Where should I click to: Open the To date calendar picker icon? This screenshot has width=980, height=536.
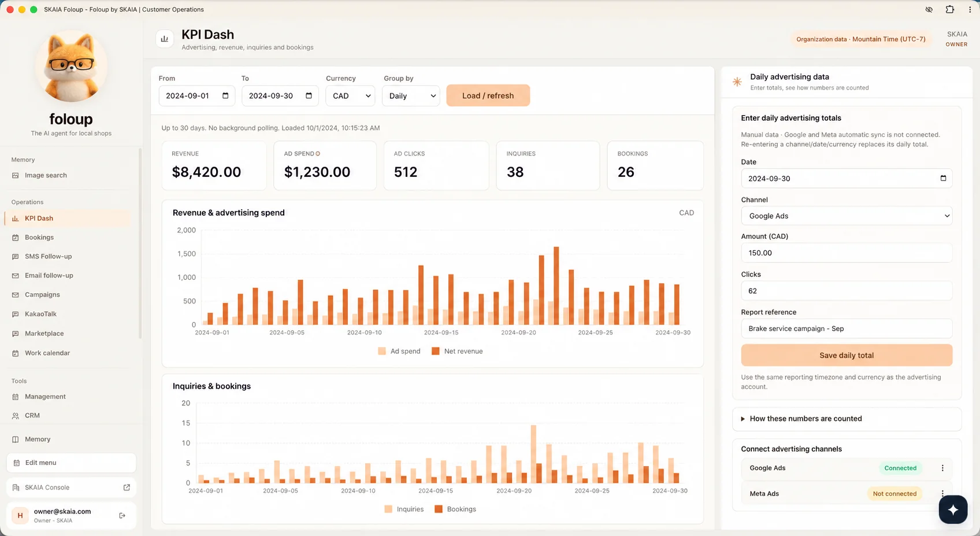(309, 96)
